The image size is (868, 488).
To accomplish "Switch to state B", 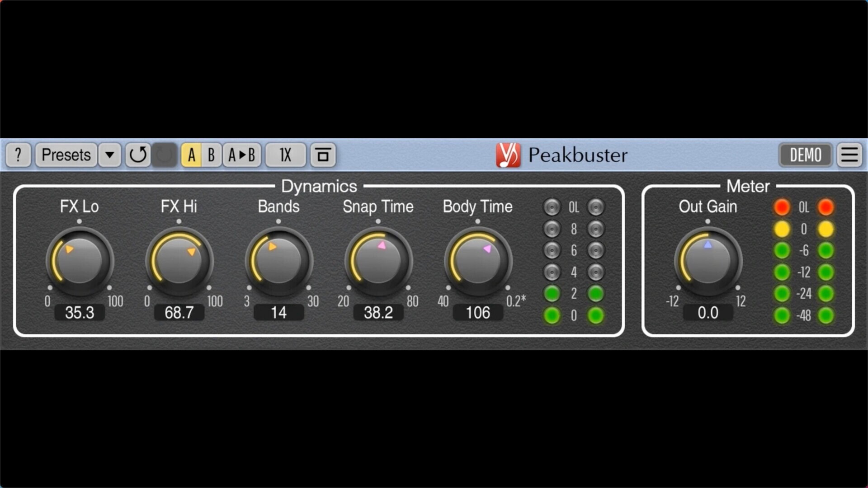I will point(211,155).
